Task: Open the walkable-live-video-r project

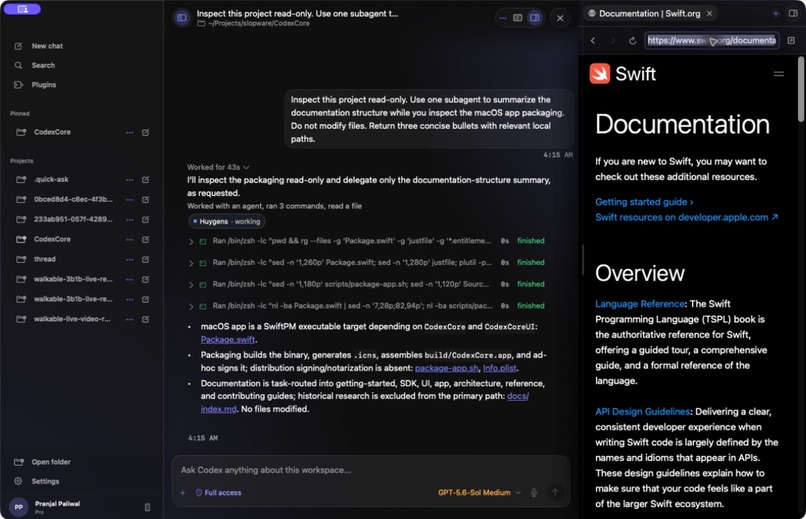Action: pyautogui.click(x=71, y=319)
